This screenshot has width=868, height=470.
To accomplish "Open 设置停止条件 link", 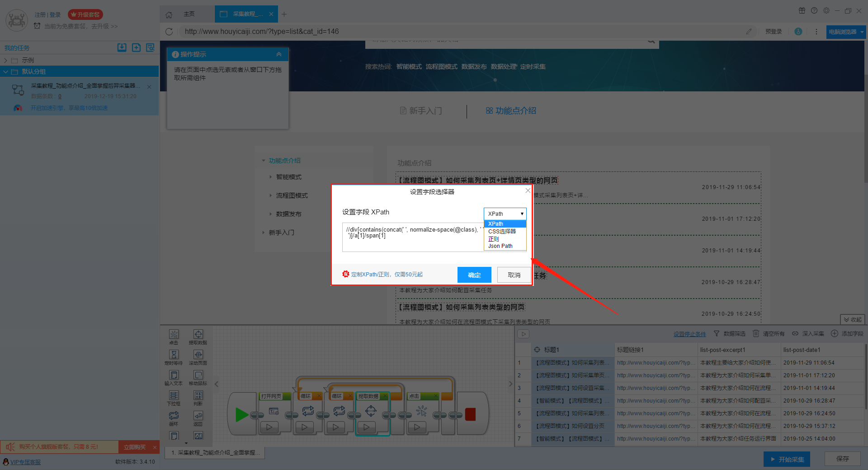I will point(689,334).
